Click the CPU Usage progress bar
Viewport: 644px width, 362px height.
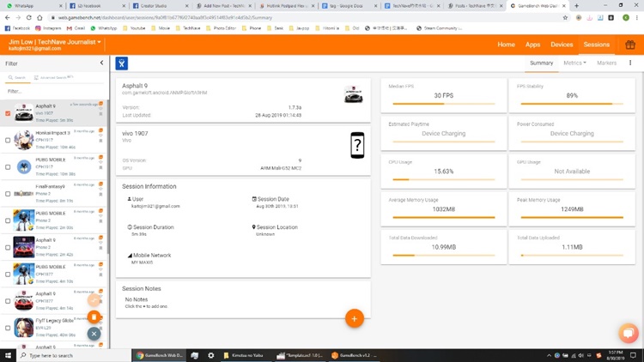pyautogui.click(x=444, y=179)
